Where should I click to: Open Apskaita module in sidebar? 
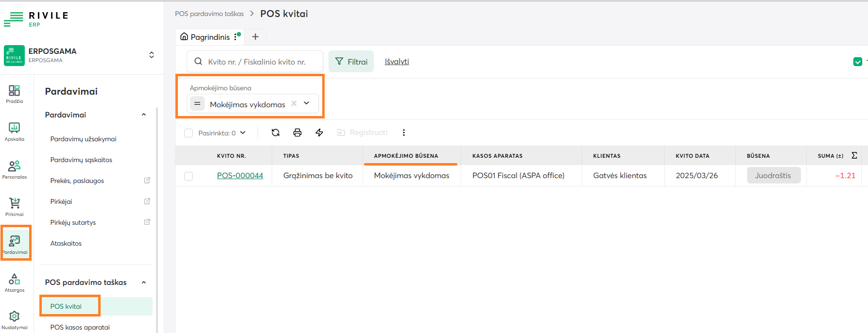pyautogui.click(x=15, y=132)
